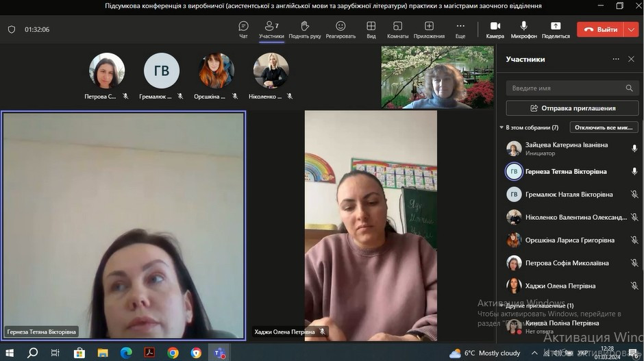The image size is (644, 361).
Task: Raise hand with Поднять руку
Action: [305, 29]
